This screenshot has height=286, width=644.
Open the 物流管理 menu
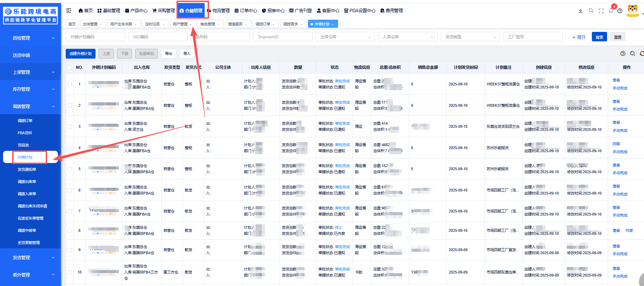tap(219, 11)
